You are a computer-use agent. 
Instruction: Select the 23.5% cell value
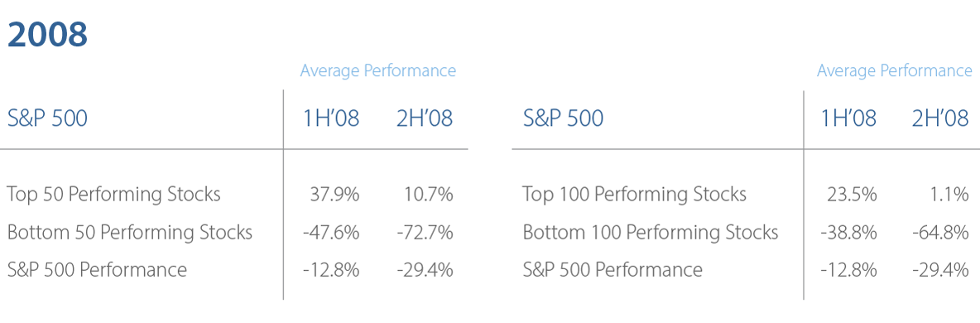(x=852, y=195)
